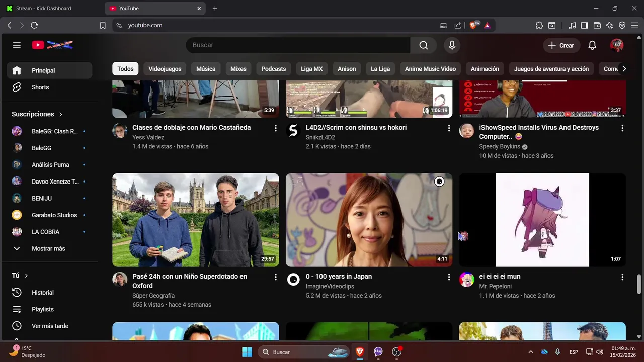Select the Música filter chip
This screenshot has height=362, width=644.
[206, 69]
